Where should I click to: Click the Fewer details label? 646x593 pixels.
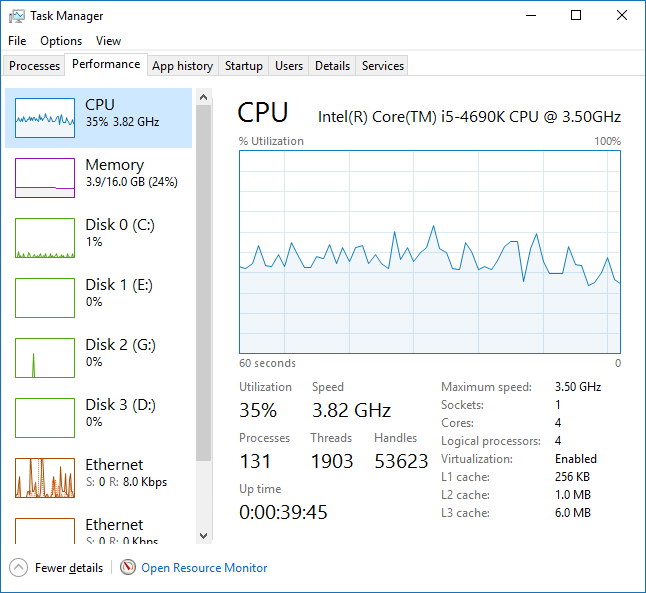69,568
